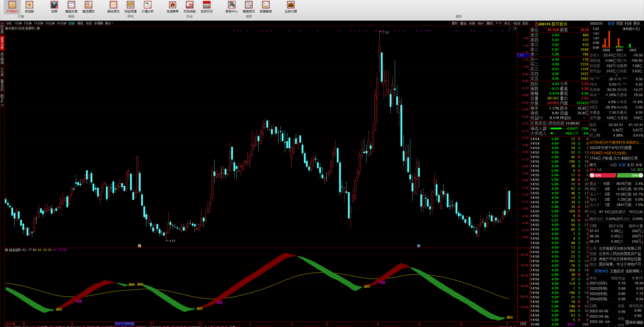644x327 pixels.
Task: Switch to 1分钟 timeframe
Action: [18, 23]
